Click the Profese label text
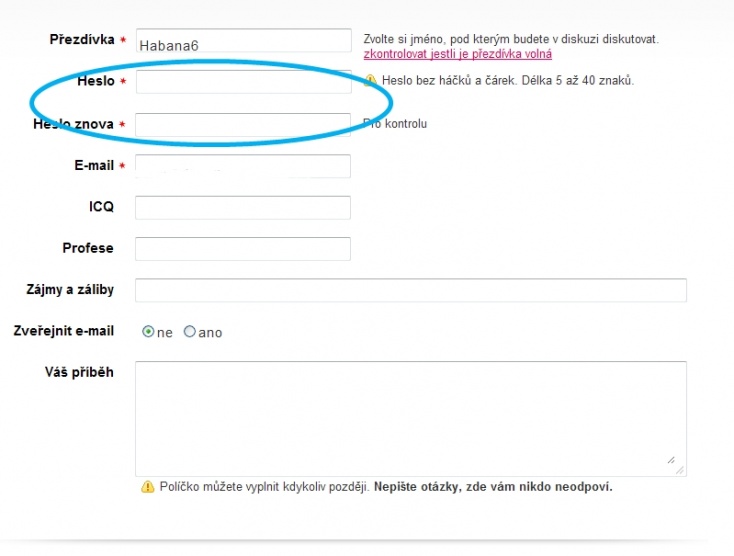Image resolution: width=734 pixels, height=556 pixels. [x=88, y=248]
